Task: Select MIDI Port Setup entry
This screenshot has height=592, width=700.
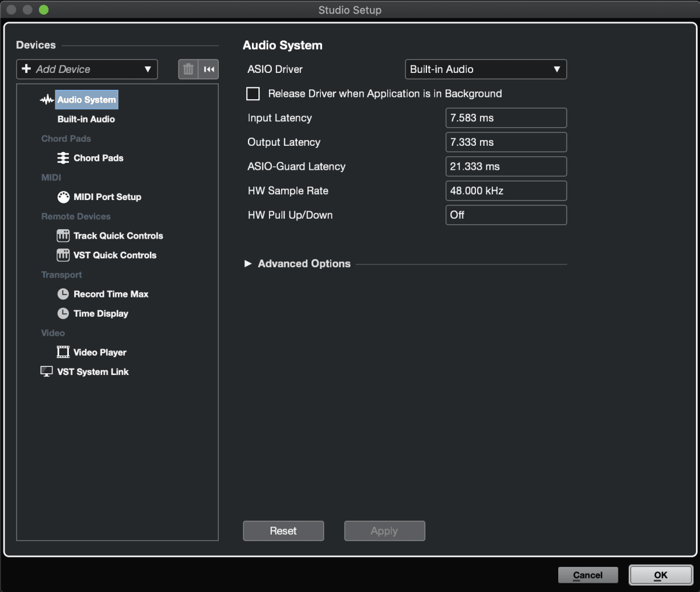Action: (x=107, y=197)
